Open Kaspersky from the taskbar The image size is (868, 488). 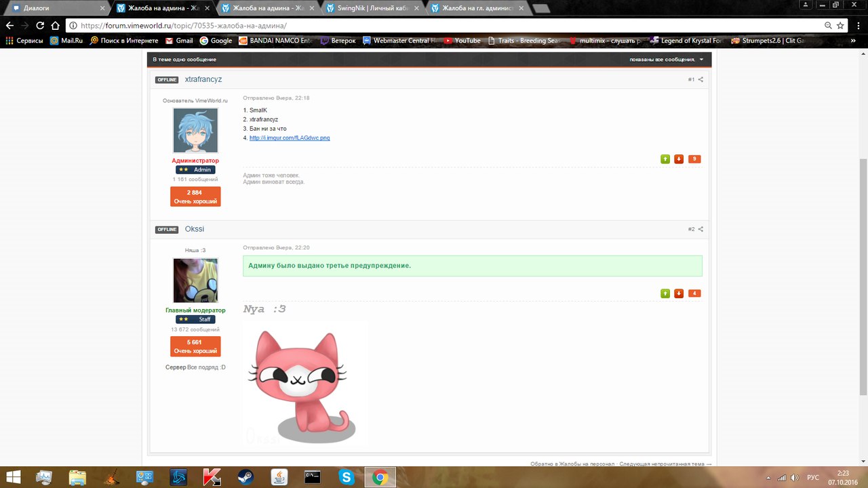click(x=212, y=477)
